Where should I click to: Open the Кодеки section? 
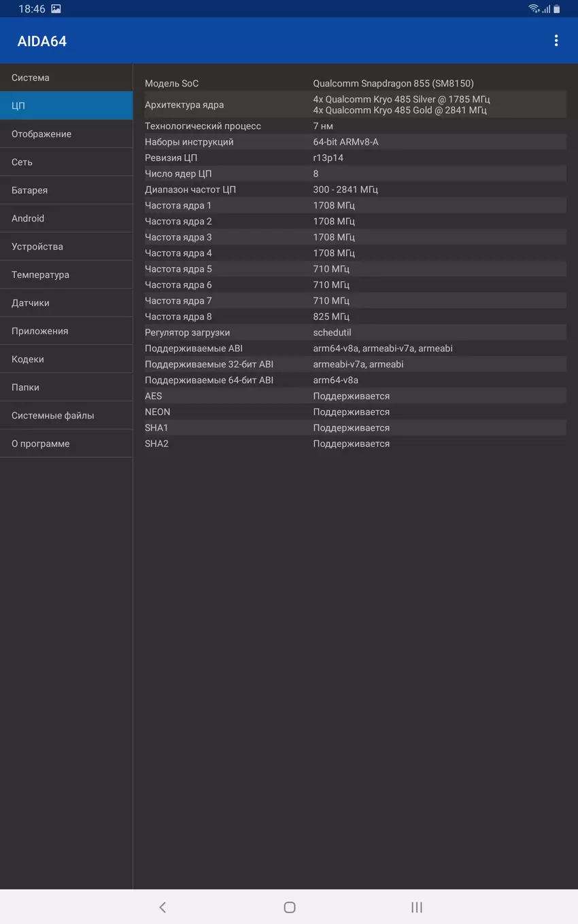[x=66, y=359]
